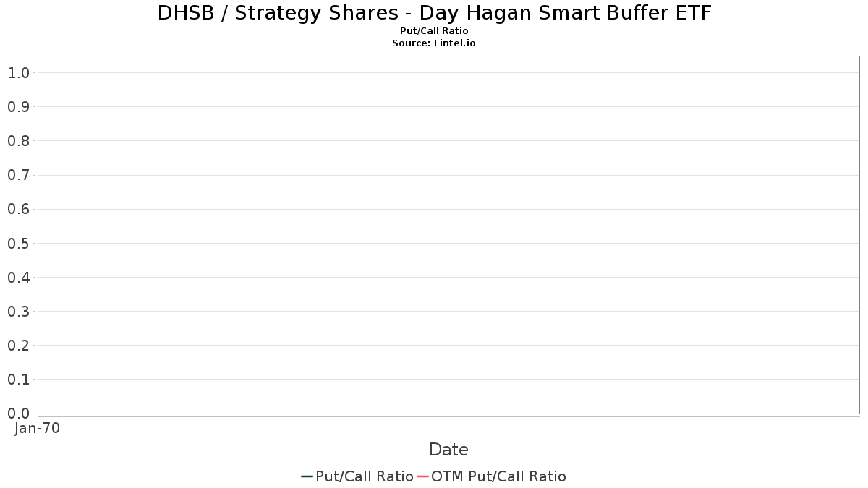Click the dark green Put/Call Ratio legend line
This screenshot has height=488, width=868.
pos(307,476)
